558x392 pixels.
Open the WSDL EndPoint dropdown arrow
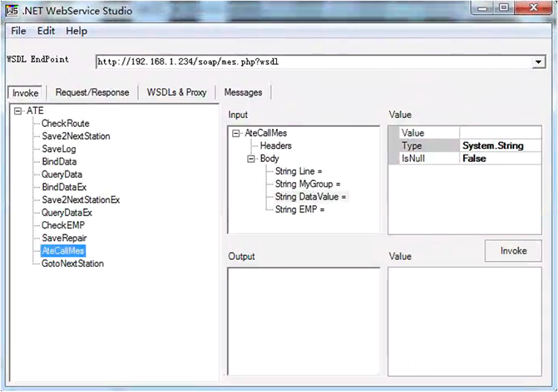pos(537,62)
